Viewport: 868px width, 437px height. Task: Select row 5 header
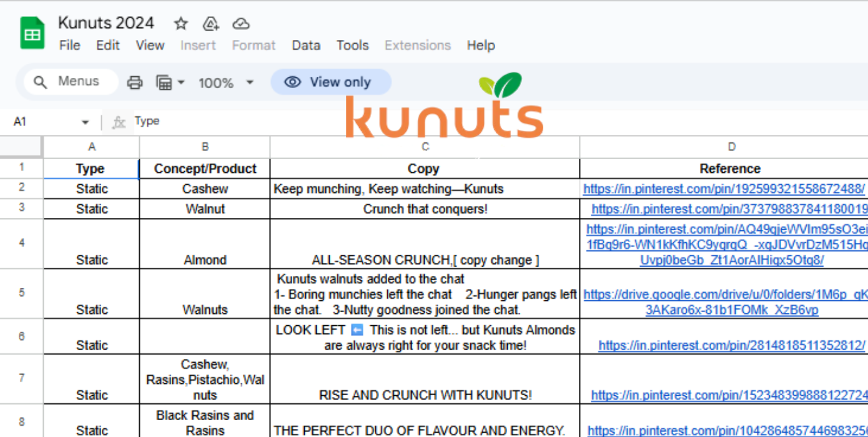pos(21,293)
